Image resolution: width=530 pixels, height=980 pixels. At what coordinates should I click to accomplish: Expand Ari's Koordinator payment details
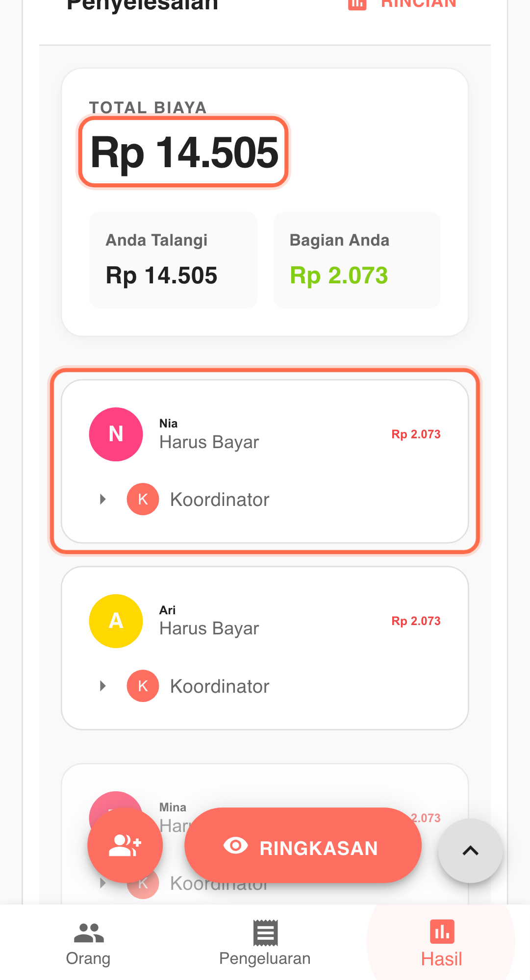103,686
